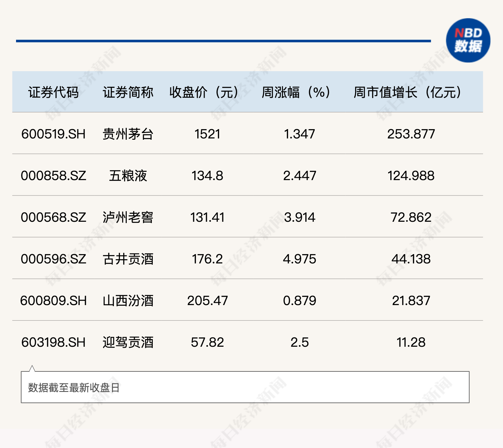503x448 pixels.
Task: Select the 证券简称 column header
Action: coord(128,92)
